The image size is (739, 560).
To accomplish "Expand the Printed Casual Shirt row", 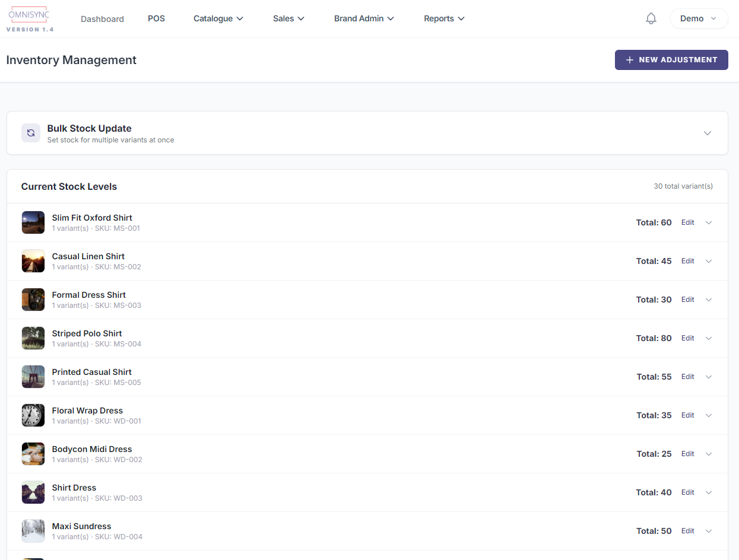I will (708, 377).
